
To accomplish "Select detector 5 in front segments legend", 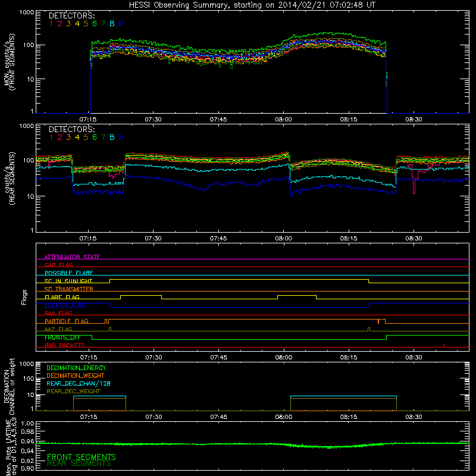I will click(86, 24).
